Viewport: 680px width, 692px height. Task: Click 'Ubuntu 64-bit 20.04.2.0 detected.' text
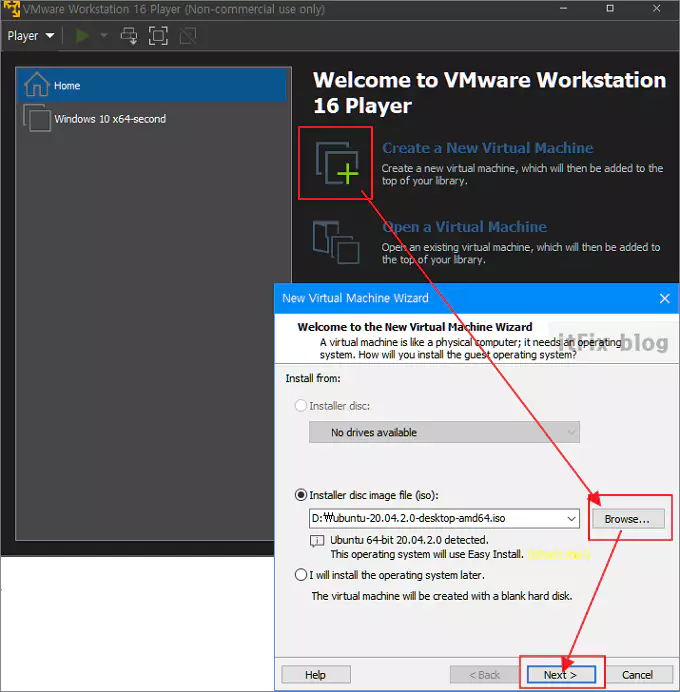pyautogui.click(x=409, y=540)
